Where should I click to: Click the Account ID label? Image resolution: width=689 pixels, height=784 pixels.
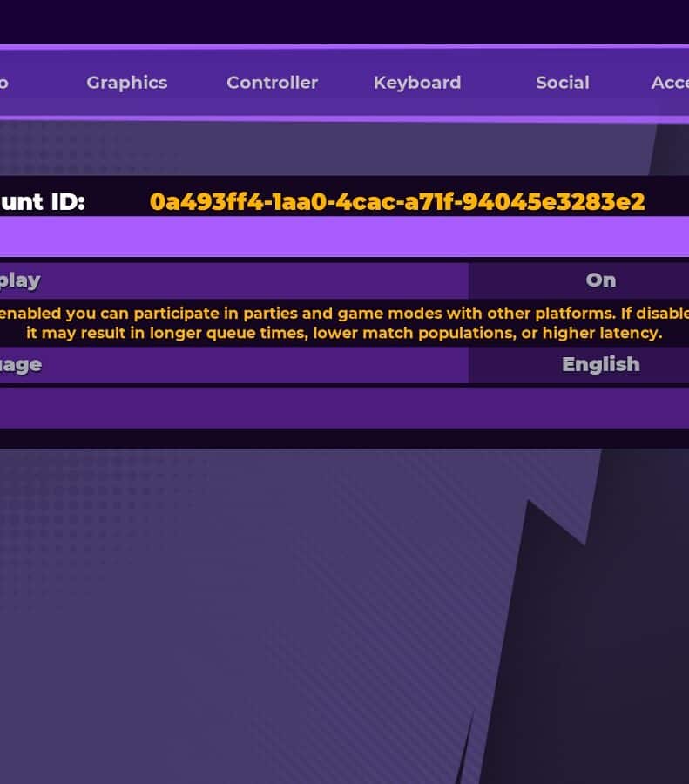point(42,202)
